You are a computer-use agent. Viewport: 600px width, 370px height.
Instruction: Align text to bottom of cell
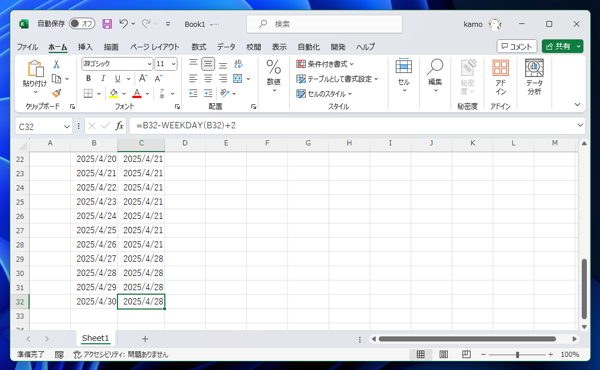pyautogui.click(x=223, y=64)
